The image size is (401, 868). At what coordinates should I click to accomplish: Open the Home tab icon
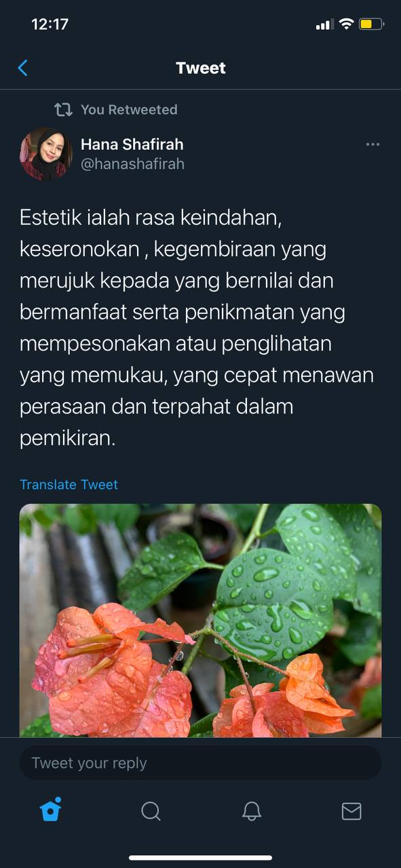51,810
